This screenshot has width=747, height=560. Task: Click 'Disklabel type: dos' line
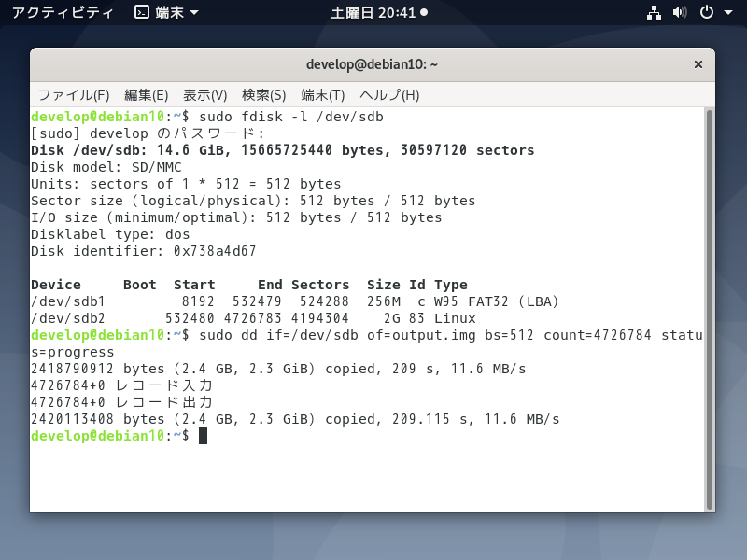click(x=110, y=234)
